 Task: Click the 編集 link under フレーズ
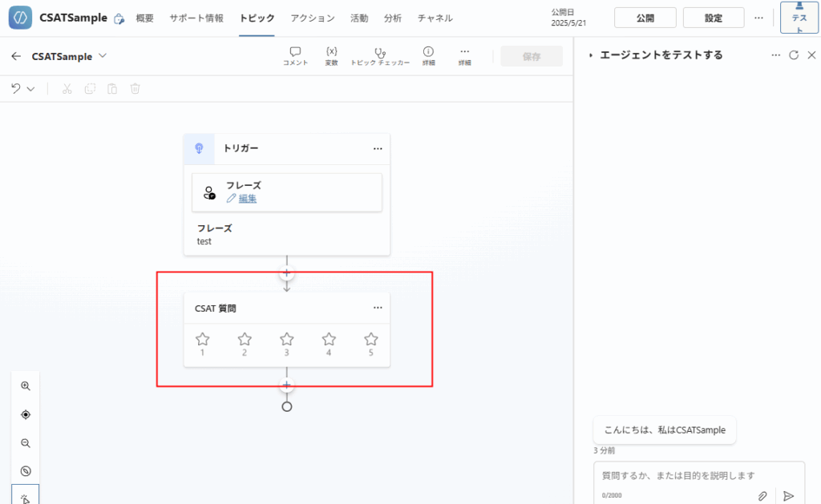(x=247, y=199)
